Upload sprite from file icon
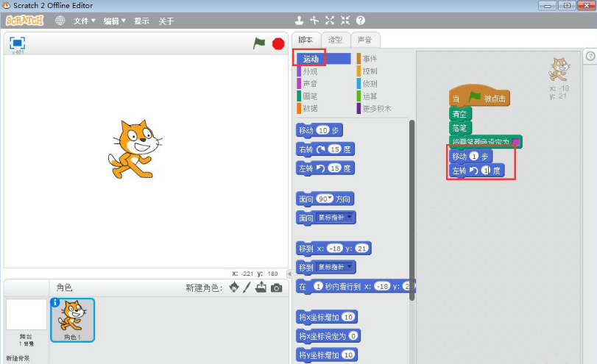Viewport: 597px width, 364px height. pos(261,288)
